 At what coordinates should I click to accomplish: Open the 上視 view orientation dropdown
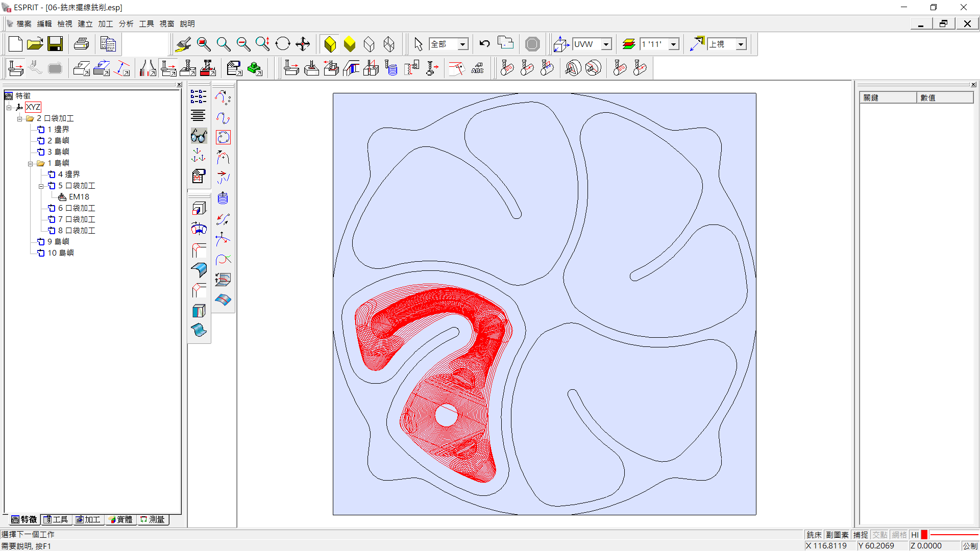click(741, 44)
